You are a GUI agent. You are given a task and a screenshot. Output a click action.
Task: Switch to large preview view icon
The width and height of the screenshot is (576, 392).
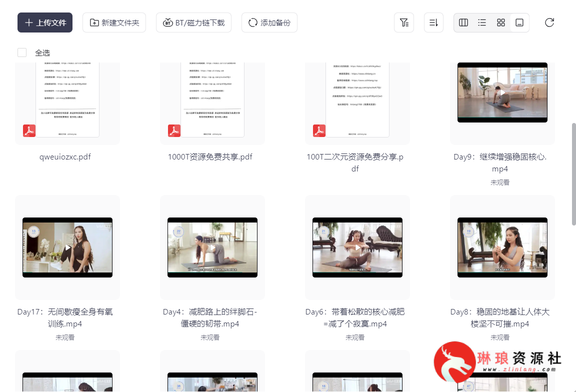click(519, 22)
